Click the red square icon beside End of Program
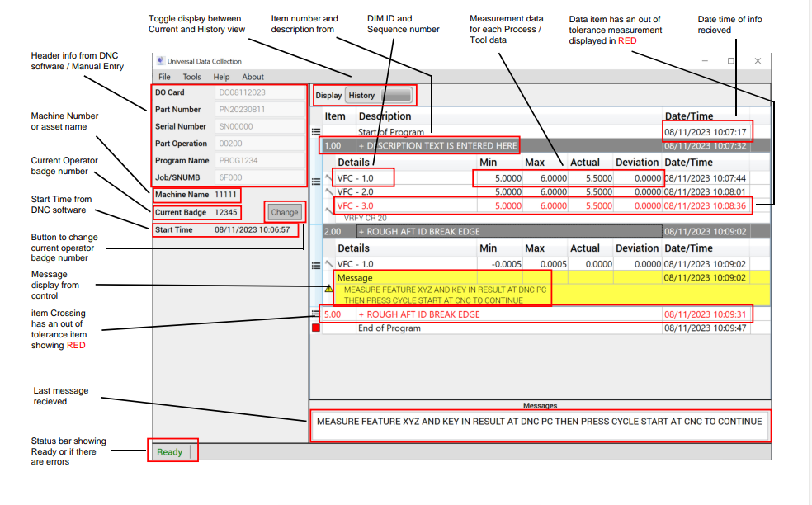The image size is (812, 505). (315, 328)
